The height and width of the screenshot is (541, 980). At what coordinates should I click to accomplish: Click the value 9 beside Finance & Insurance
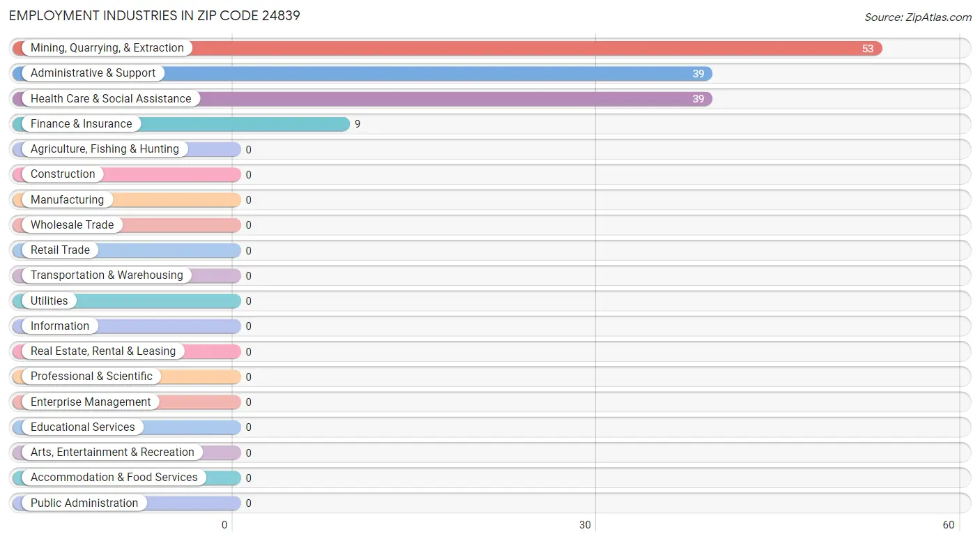[358, 125]
